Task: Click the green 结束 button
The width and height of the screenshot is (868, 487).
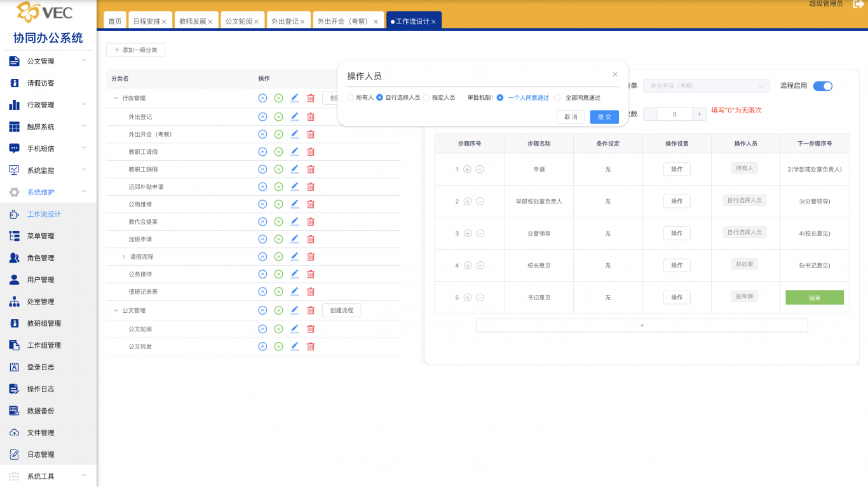Action: [x=815, y=298]
